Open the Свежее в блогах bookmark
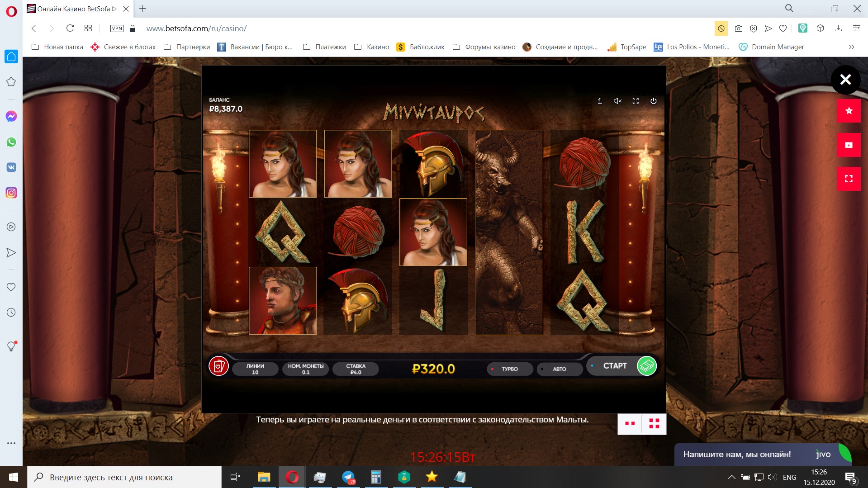This screenshot has width=868, height=488. tap(123, 47)
